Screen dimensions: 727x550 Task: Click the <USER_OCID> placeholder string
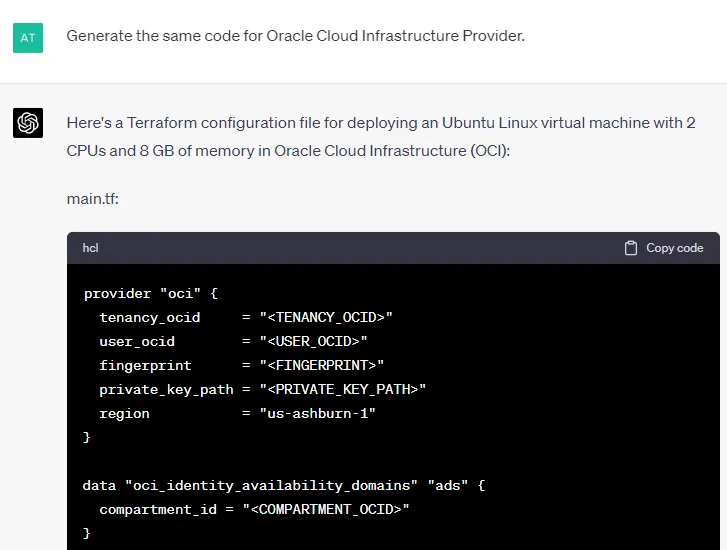(x=313, y=342)
